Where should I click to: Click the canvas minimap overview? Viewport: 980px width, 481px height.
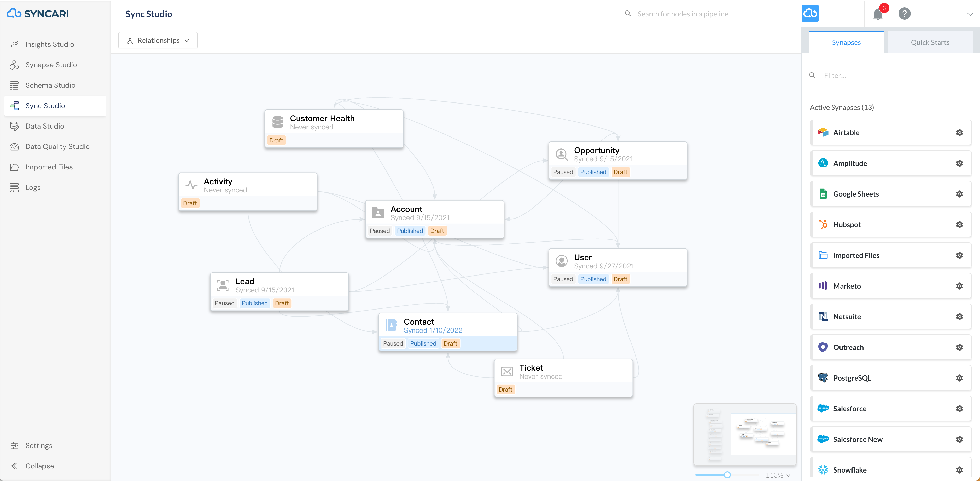click(x=744, y=434)
